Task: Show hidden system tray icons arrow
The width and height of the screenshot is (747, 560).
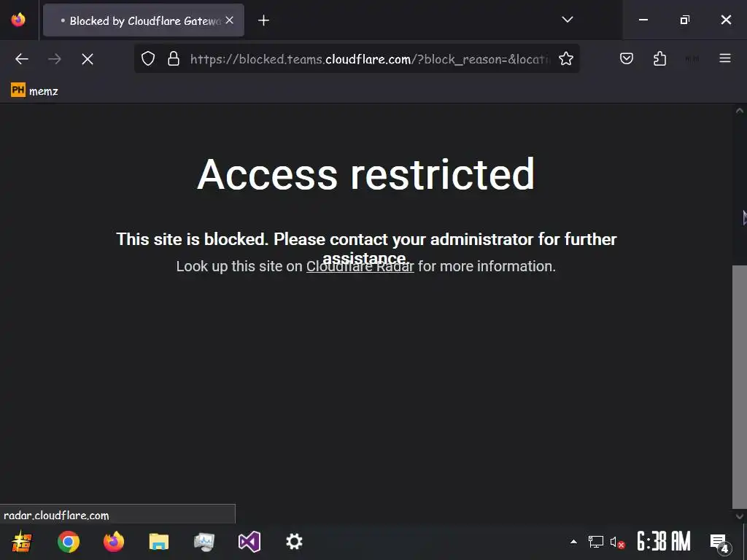Action: click(573, 542)
